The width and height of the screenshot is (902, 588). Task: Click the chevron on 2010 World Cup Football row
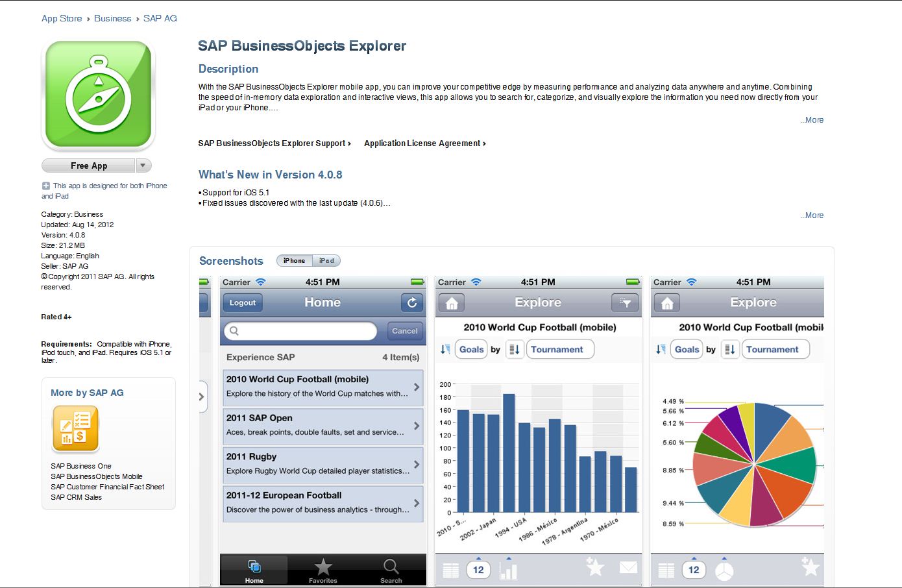[417, 387]
